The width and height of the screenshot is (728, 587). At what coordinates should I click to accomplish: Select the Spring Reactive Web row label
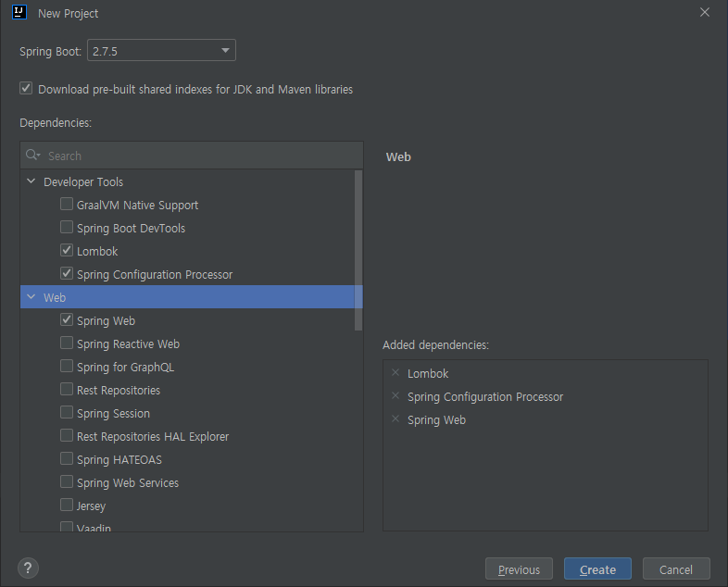[128, 343]
